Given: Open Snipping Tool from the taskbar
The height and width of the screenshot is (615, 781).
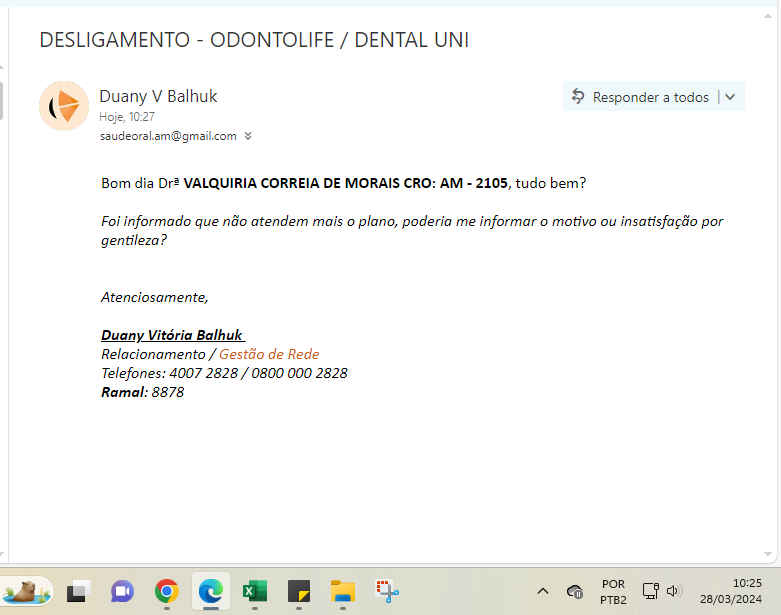Looking at the screenshot, I should tap(387, 591).
